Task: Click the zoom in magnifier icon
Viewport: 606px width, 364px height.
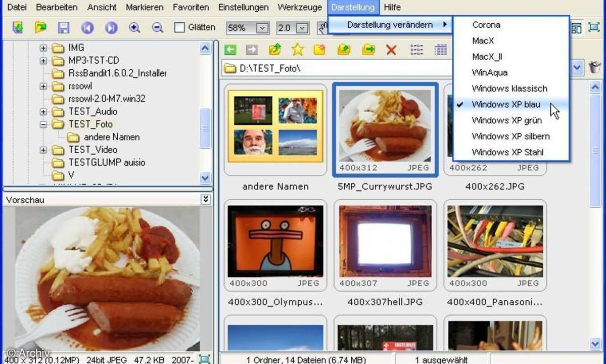Action: pyautogui.click(x=134, y=27)
